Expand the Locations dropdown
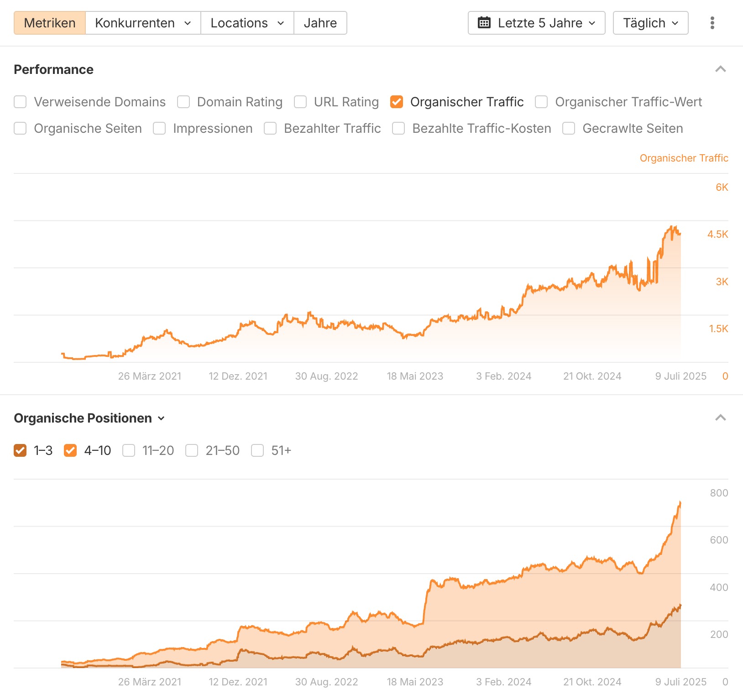743x700 pixels. tap(247, 23)
